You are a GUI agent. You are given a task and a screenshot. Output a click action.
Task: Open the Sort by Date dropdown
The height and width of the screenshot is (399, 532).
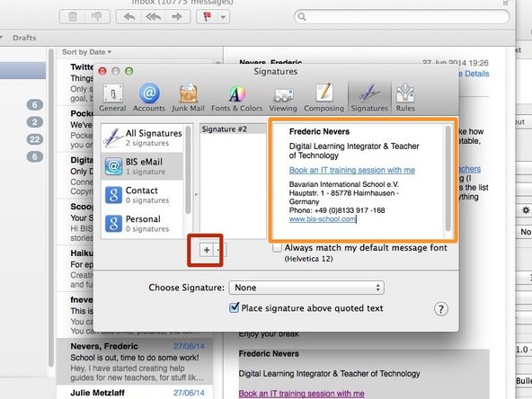87,52
